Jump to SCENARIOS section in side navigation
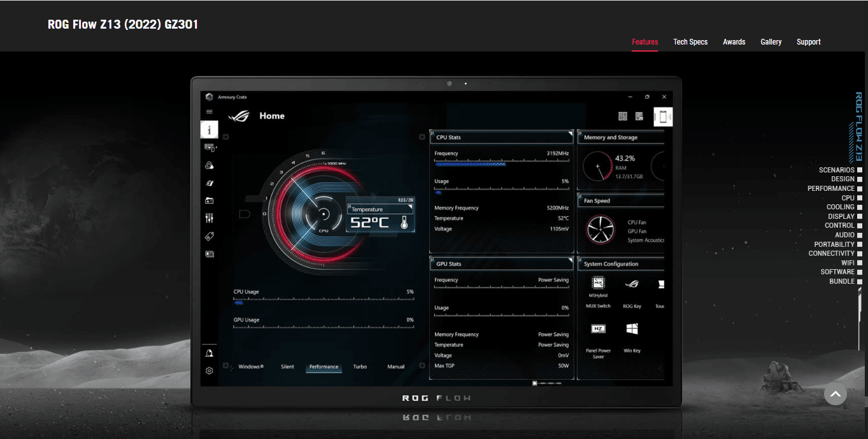 coord(841,170)
